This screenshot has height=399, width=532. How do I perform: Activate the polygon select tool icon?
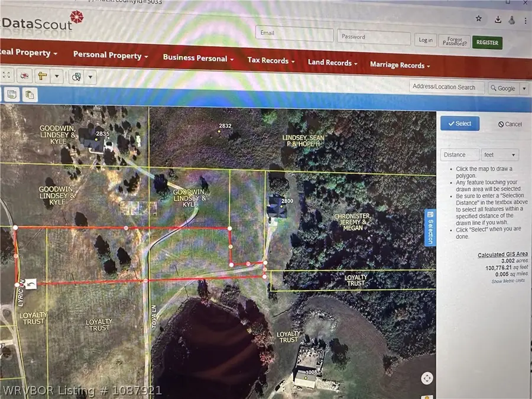tap(76, 77)
